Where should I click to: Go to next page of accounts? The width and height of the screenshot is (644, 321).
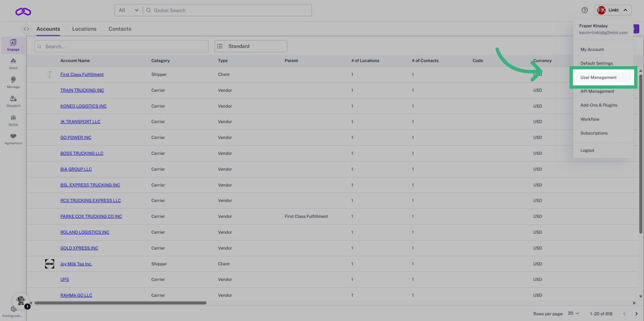point(636,314)
